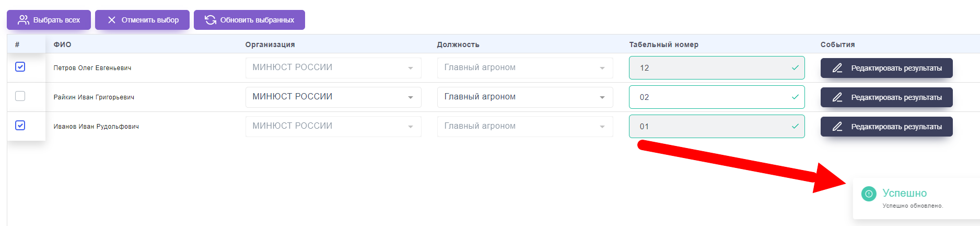Click the people icon on Выбрать всех
This screenshot has height=226, width=980.
[x=24, y=20]
